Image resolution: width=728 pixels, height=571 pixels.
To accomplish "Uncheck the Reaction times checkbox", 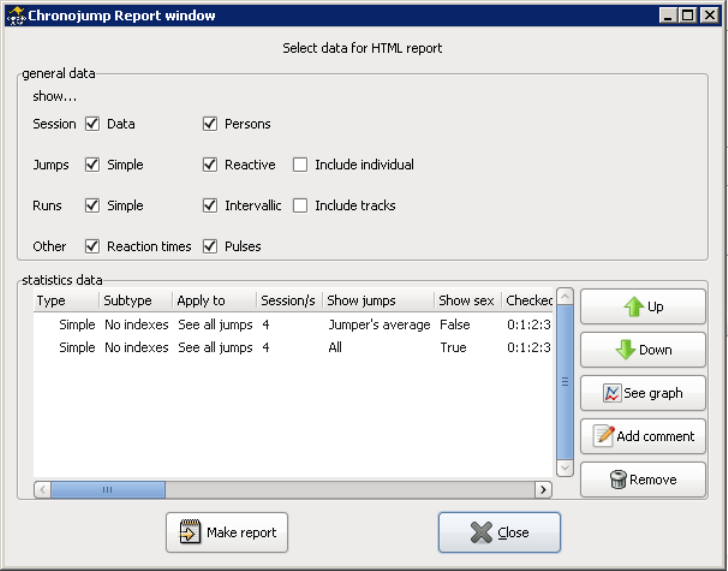I will 92,246.
